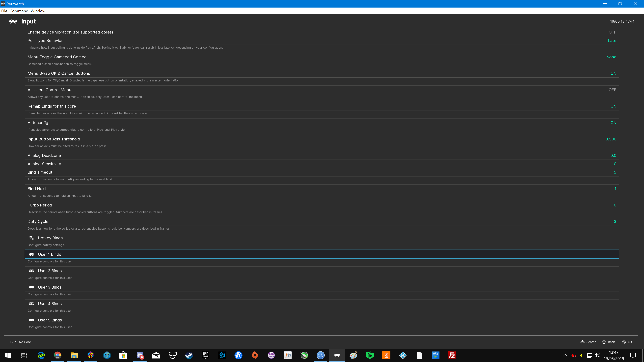644x362 pixels.
Task: Click the RetroArch taskbar icon
Action: (x=337, y=355)
